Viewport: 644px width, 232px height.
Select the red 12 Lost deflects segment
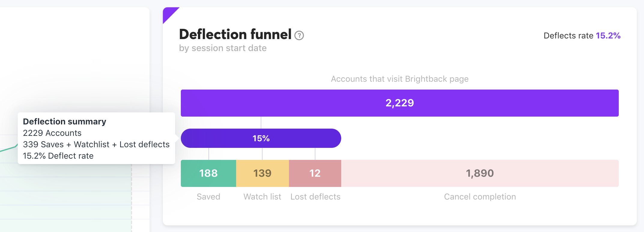[x=315, y=173]
